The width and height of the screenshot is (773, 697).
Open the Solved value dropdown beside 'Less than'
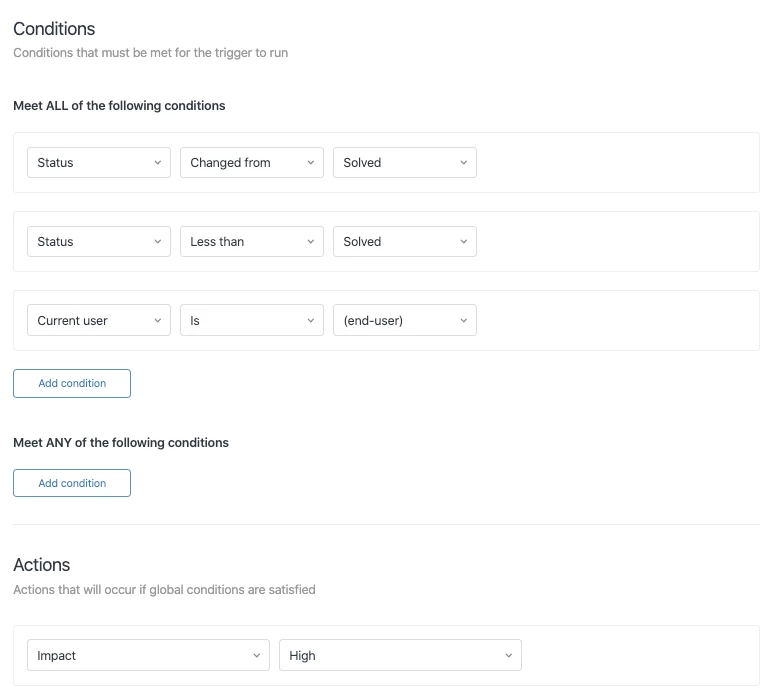coord(404,242)
